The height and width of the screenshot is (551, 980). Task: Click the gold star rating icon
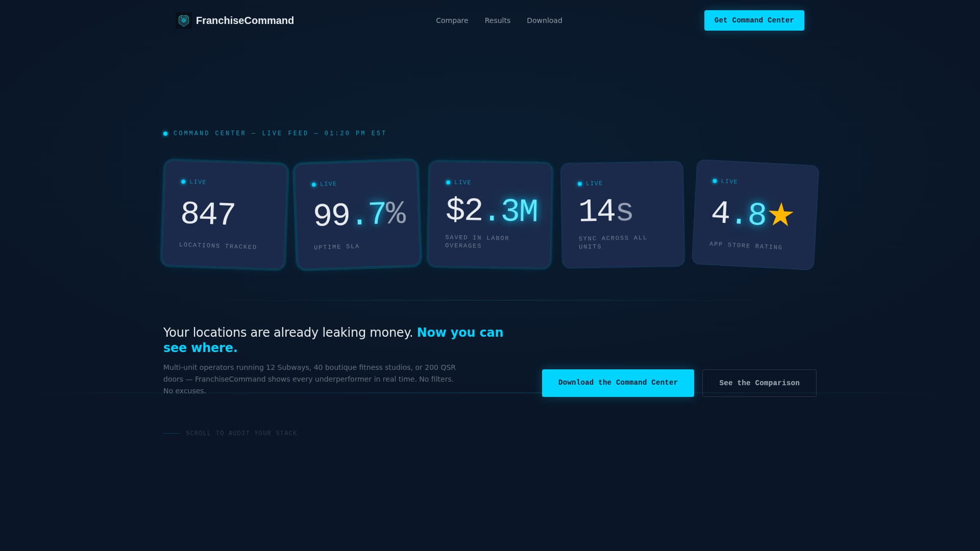point(781,214)
